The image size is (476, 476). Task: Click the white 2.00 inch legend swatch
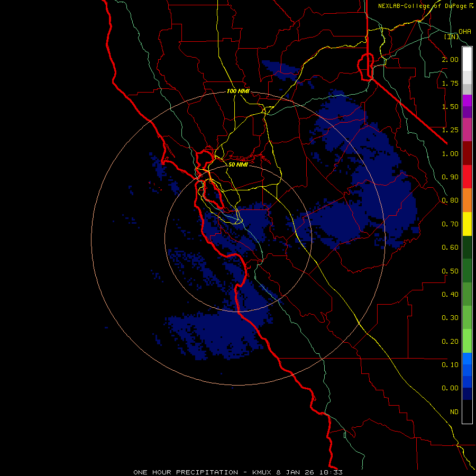[467, 59]
